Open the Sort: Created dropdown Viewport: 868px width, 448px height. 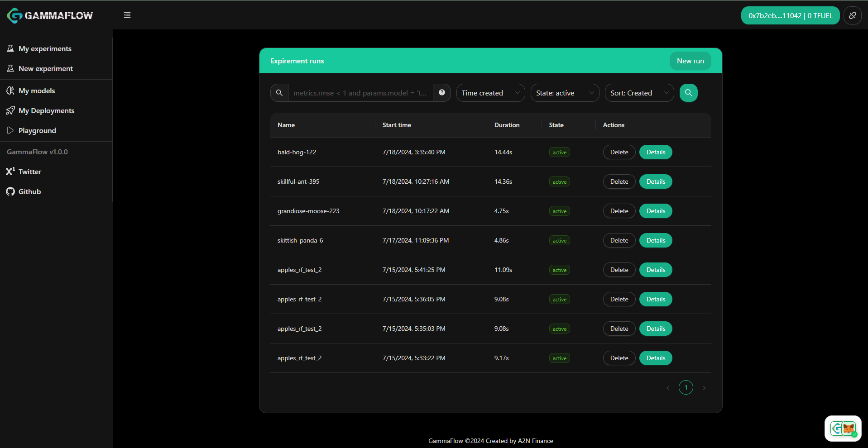639,93
